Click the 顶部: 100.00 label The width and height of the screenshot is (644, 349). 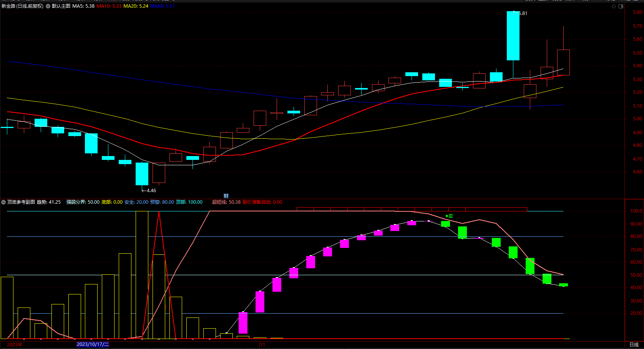click(189, 202)
